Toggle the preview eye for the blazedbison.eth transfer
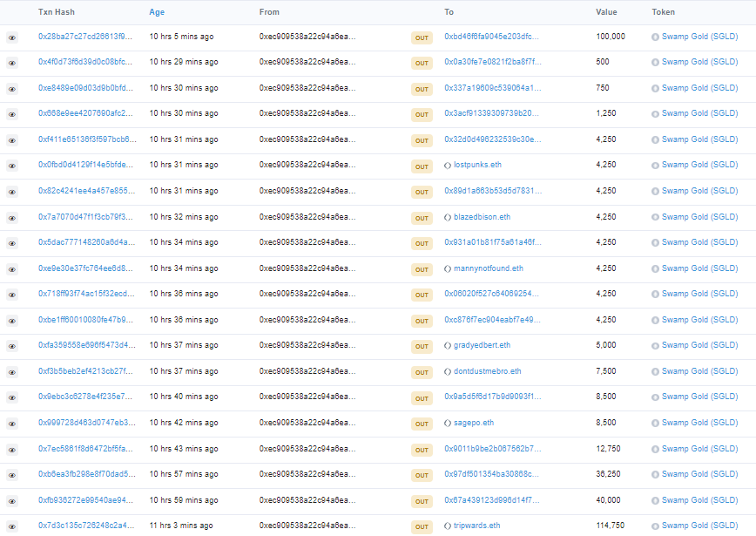The height and width of the screenshot is (536, 756). tap(10, 217)
